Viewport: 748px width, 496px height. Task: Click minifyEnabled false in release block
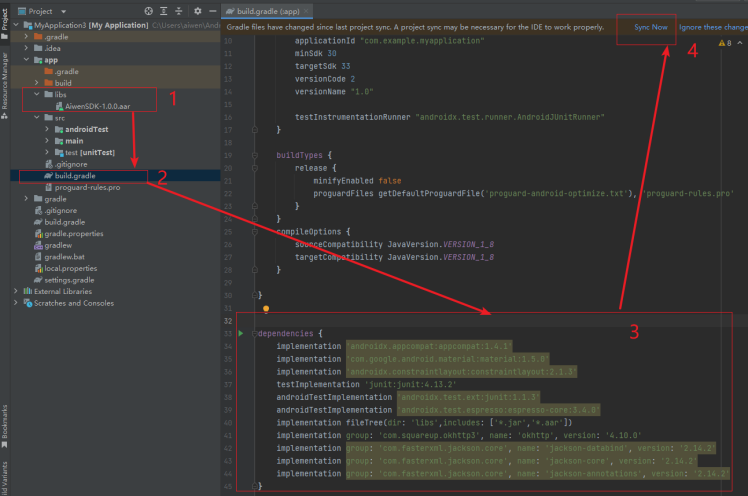click(357, 181)
